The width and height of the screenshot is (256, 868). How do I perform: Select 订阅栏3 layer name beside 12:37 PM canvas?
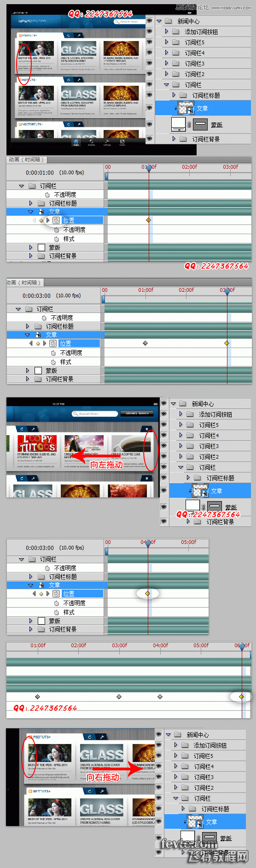pyautogui.click(x=209, y=446)
